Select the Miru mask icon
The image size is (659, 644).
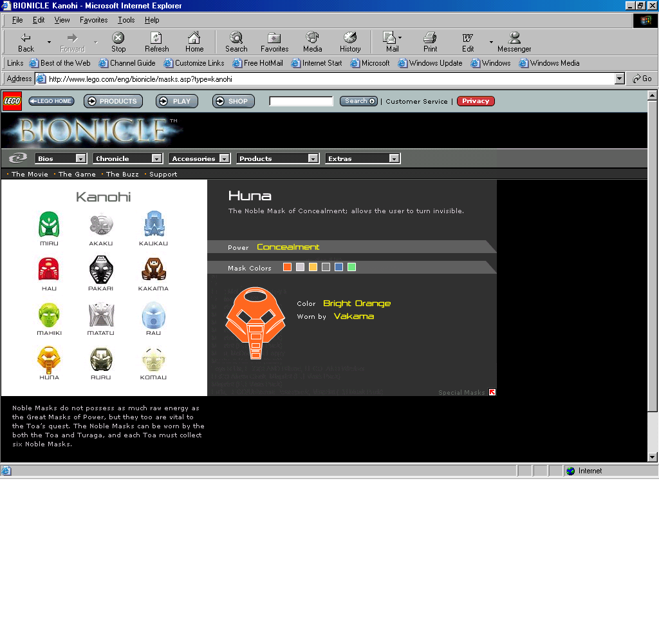49,225
